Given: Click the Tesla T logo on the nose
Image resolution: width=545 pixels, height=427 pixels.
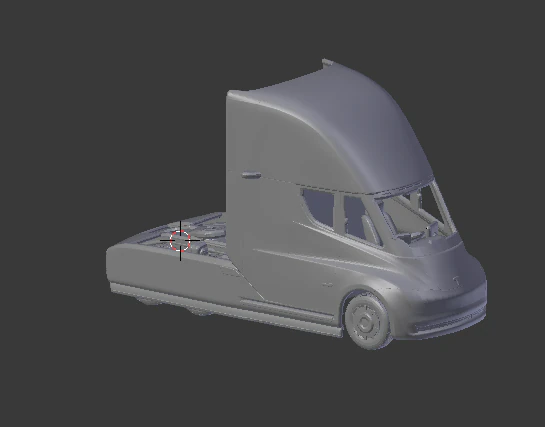Looking at the screenshot, I should (456, 281).
